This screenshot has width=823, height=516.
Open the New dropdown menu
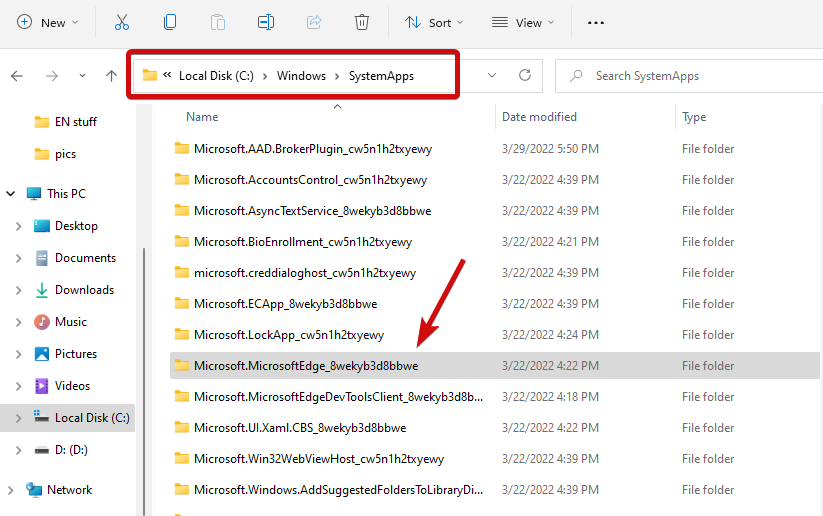pyautogui.click(x=47, y=22)
